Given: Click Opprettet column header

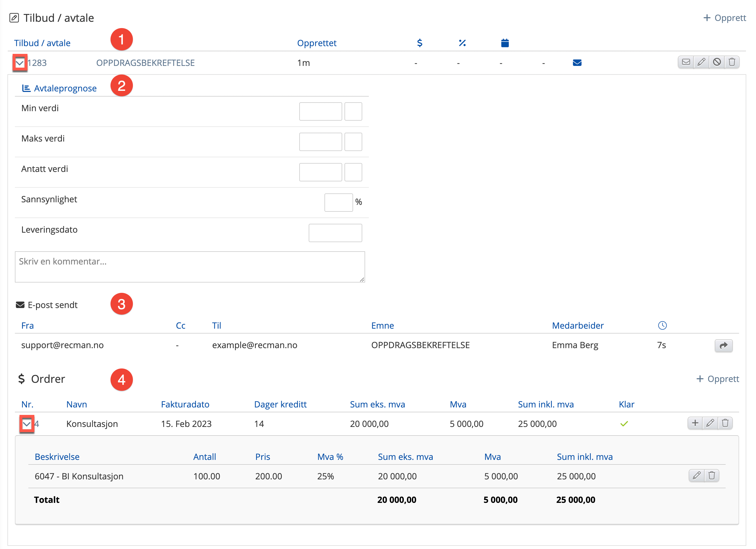Looking at the screenshot, I should point(317,43).
